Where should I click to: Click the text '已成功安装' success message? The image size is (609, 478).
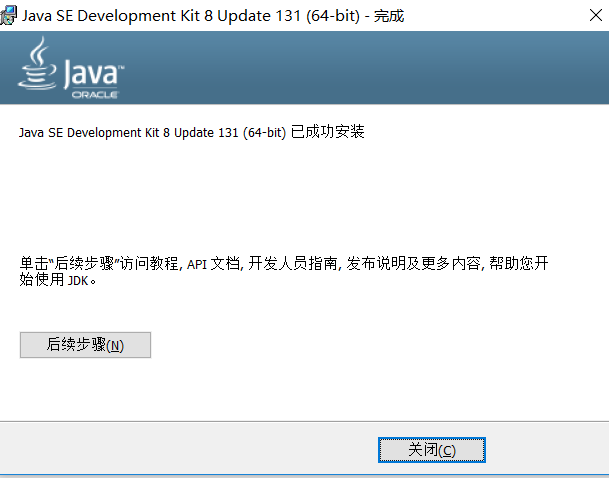(x=327, y=132)
